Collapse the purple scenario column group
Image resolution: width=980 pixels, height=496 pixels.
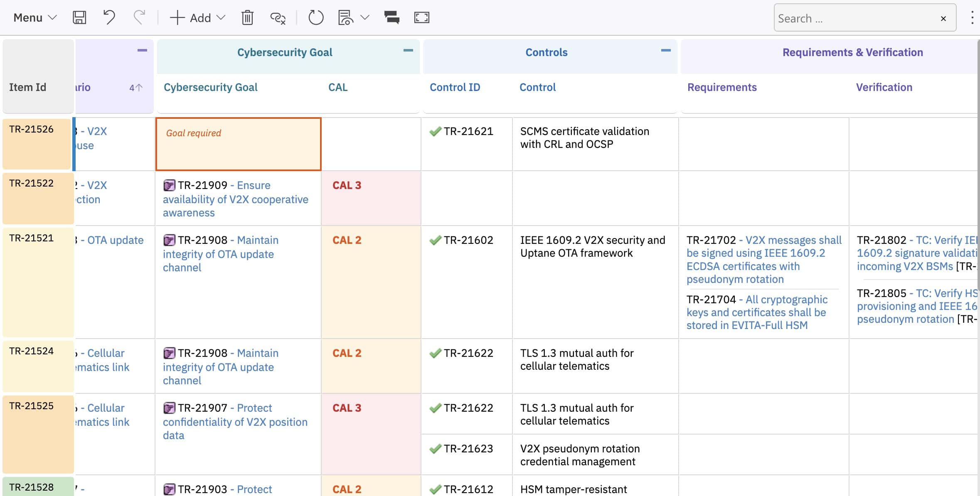142,50
